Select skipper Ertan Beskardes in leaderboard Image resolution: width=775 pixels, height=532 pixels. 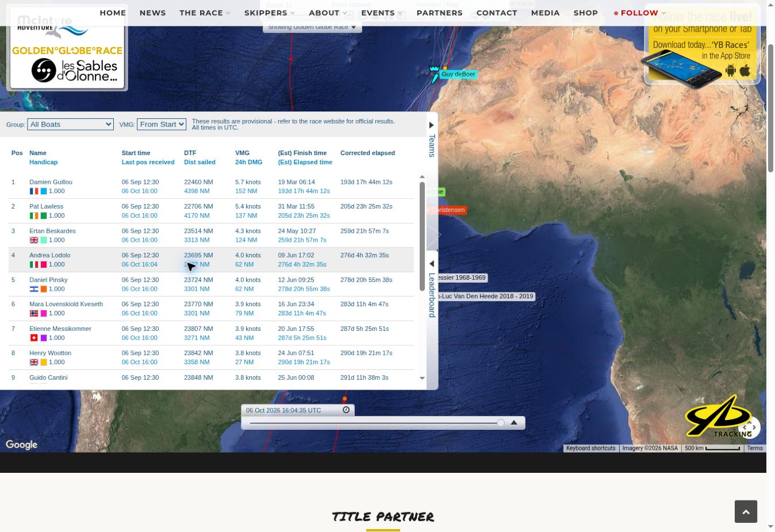pos(52,231)
